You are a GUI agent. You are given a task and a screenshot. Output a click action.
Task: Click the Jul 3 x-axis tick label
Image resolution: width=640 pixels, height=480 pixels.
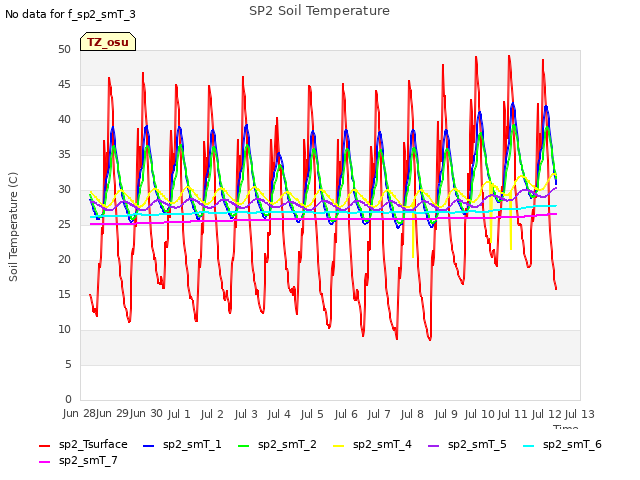(x=246, y=414)
